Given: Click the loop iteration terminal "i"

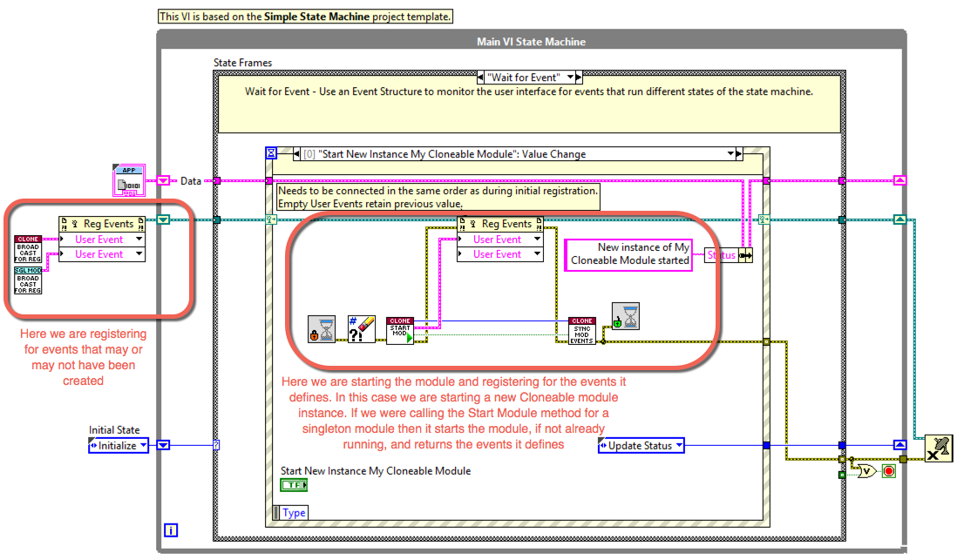Looking at the screenshot, I should tap(171, 530).
